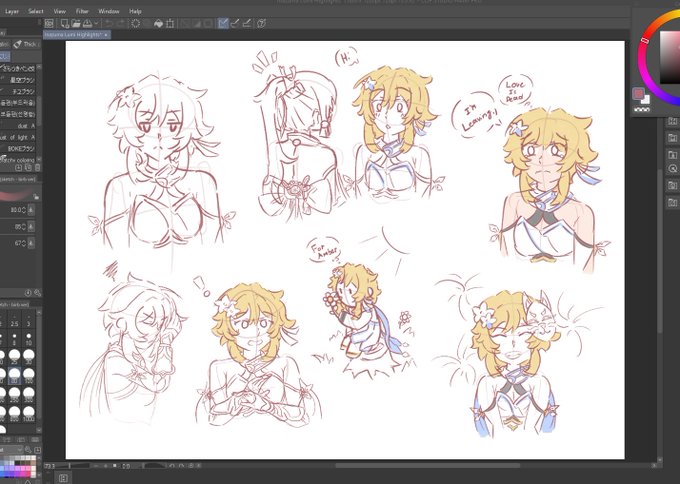Image resolution: width=680 pixels, height=484 pixels.
Task: Open the color set selection dropdown
Action: 11,450
